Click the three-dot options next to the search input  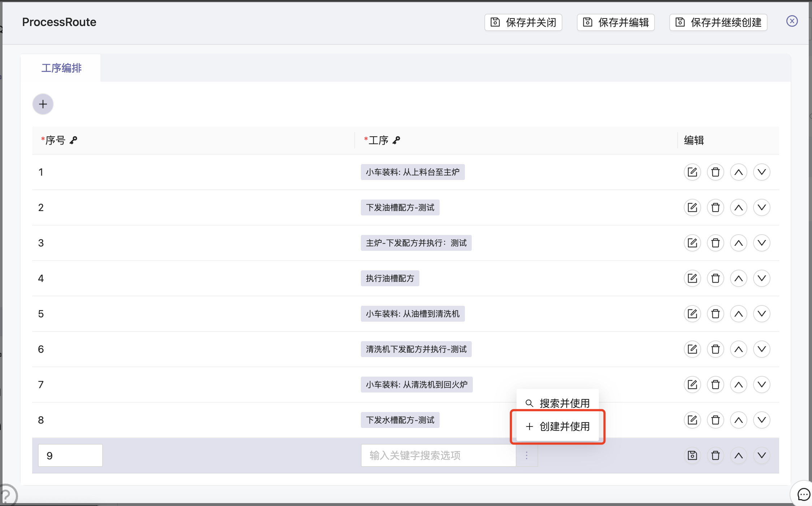pos(527,455)
